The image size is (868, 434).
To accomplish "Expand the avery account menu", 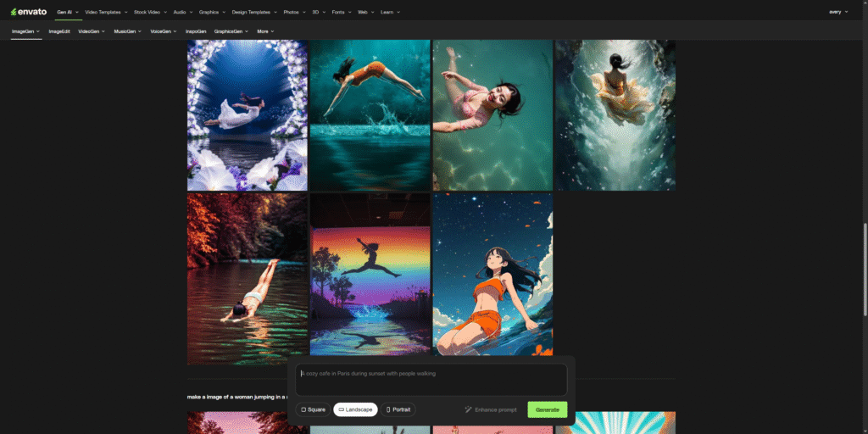I will (x=838, y=12).
